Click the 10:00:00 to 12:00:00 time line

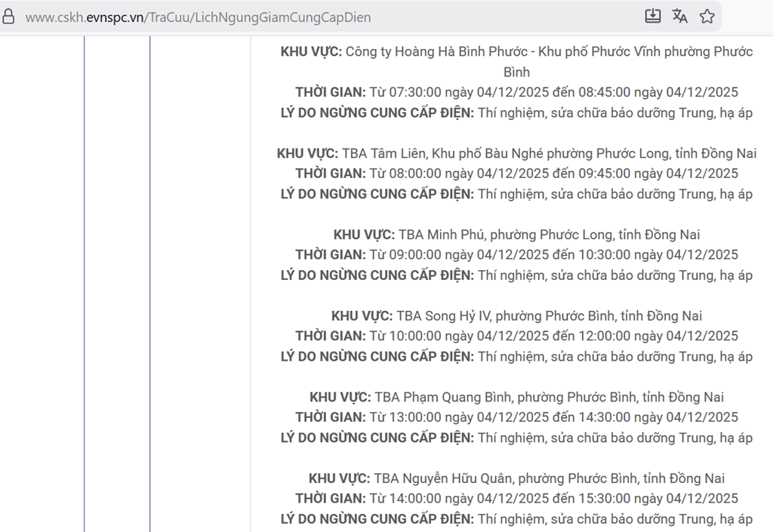[516, 336]
